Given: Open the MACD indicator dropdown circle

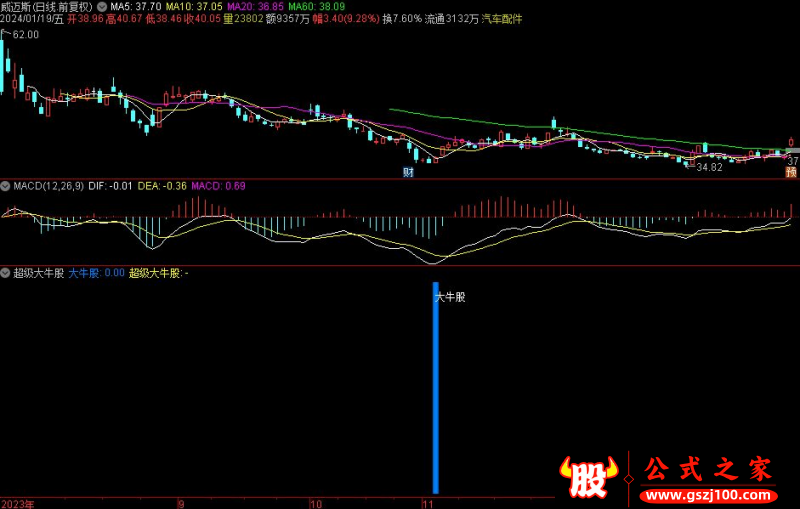Looking at the screenshot, I should [x=5, y=186].
